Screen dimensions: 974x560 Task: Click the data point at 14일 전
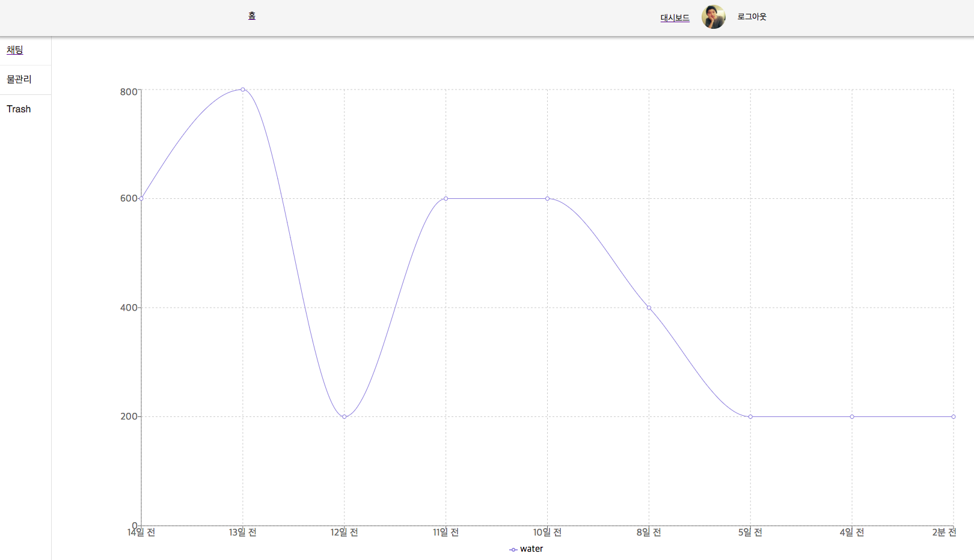pos(141,198)
